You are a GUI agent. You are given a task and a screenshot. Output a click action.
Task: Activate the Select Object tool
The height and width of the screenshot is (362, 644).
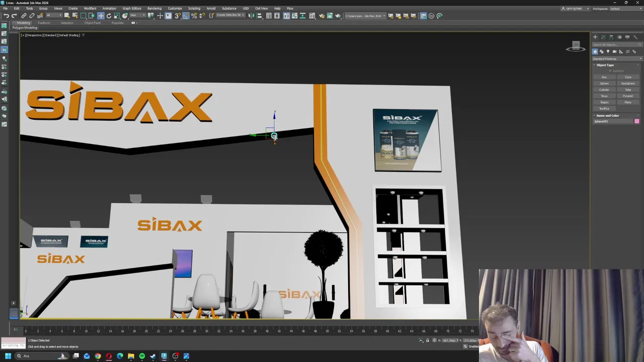(x=66, y=16)
